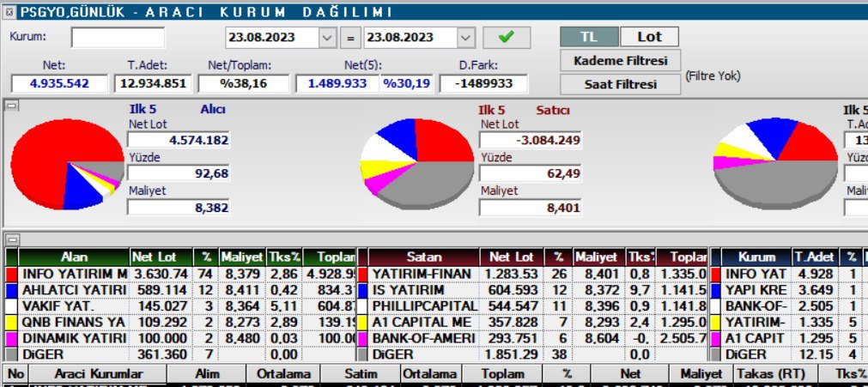Click the Alıcı pie chart

(67, 165)
